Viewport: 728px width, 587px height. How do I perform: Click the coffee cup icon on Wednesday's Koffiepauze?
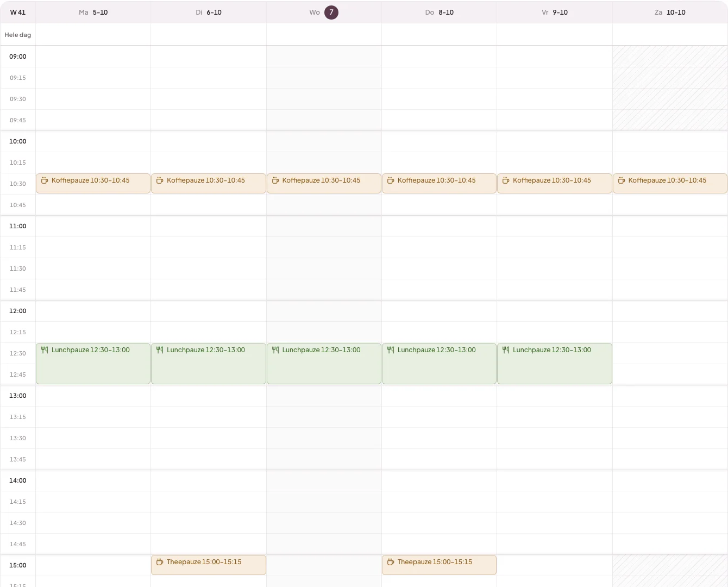point(275,180)
